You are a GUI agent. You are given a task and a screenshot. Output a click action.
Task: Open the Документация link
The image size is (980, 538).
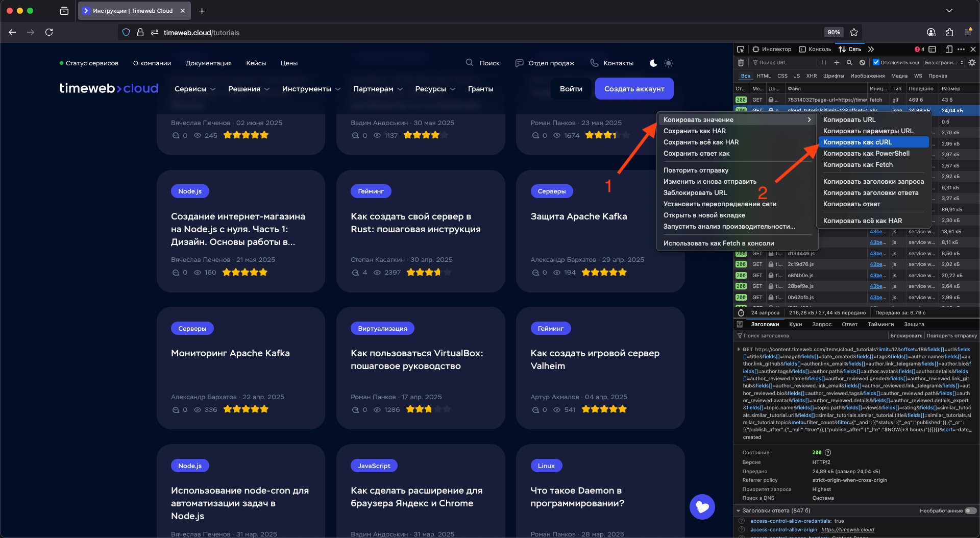(x=208, y=63)
